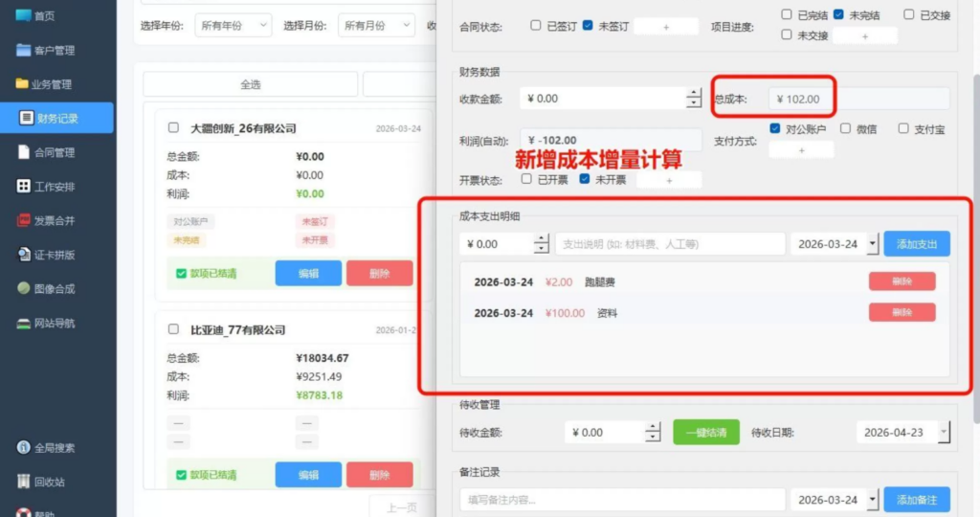Select 微信 payment method checkbox
The width and height of the screenshot is (980, 517).
(845, 128)
